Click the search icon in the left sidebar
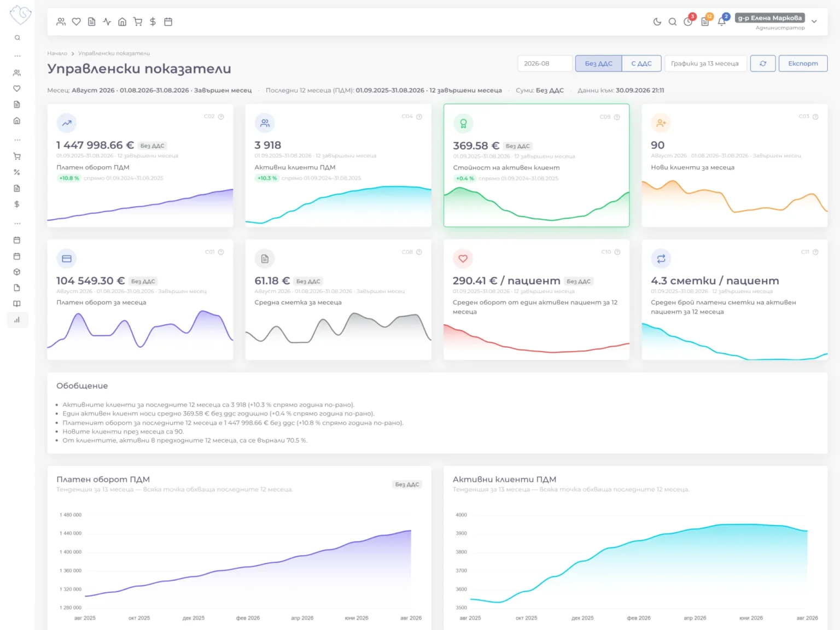 click(17, 38)
